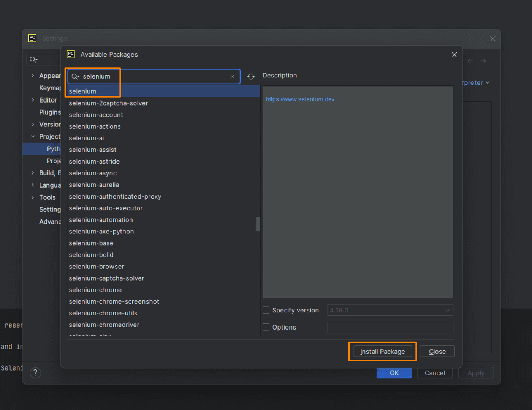Viewport: 532px width, 410px height.
Task: Expand the Appearance settings node
Action: (33, 76)
